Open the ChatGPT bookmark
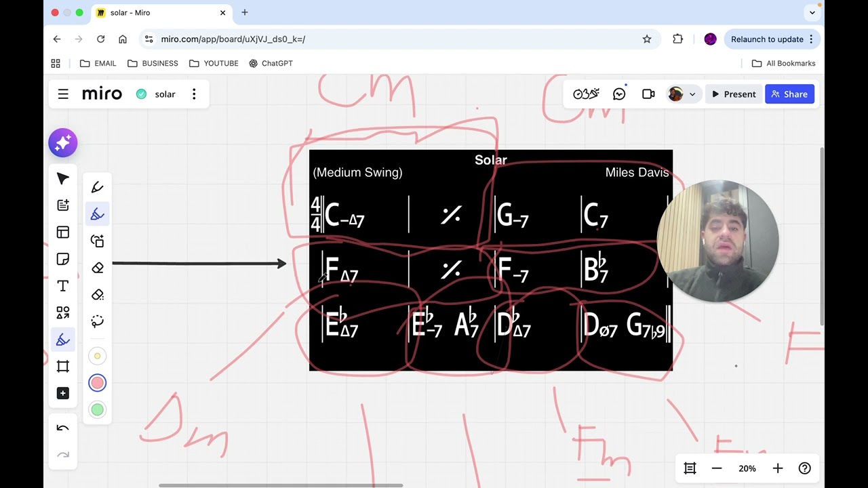 click(271, 63)
